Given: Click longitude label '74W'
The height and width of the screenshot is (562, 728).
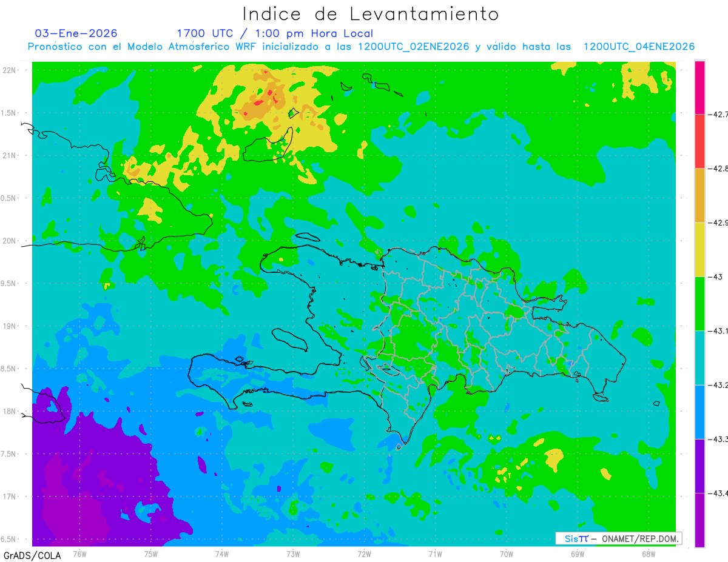Looking at the screenshot, I should 222,553.
